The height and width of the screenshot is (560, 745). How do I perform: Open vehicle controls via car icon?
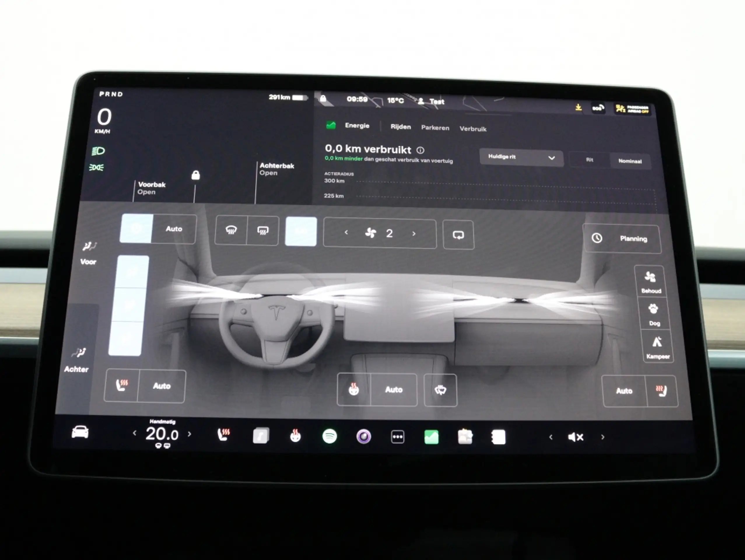click(80, 432)
